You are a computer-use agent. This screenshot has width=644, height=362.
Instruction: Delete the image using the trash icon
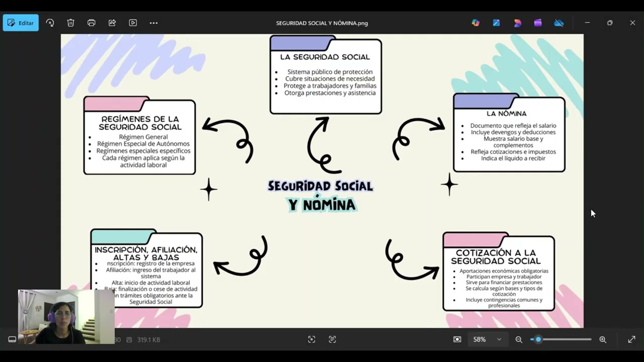(x=71, y=23)
